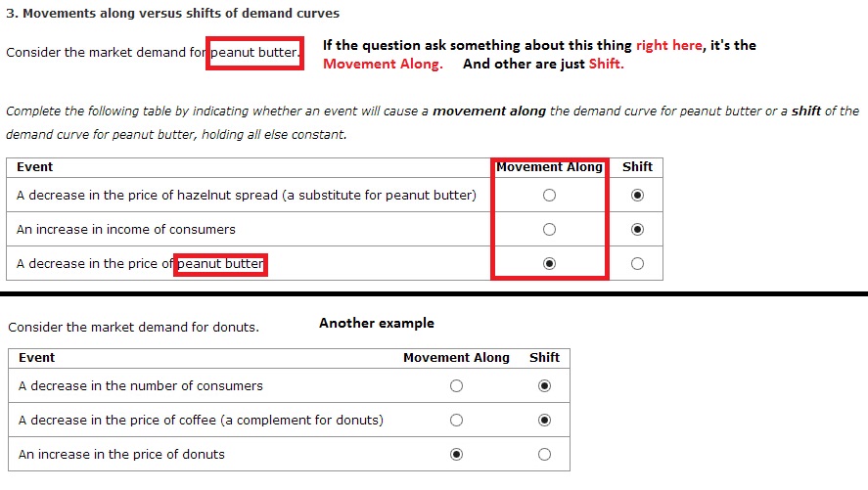Select Shift for increase in income of consumers
Viewport: 868px width, 490px height.
tap(637, 230)
